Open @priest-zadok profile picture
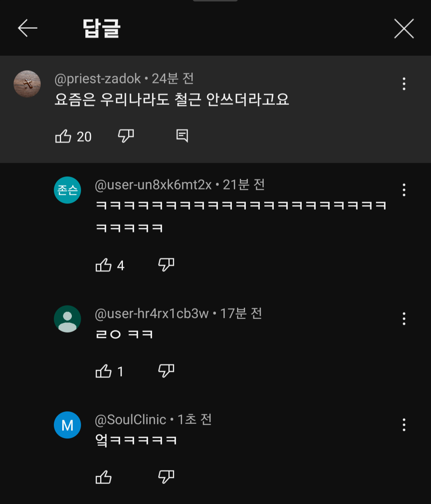 point(27,84)
